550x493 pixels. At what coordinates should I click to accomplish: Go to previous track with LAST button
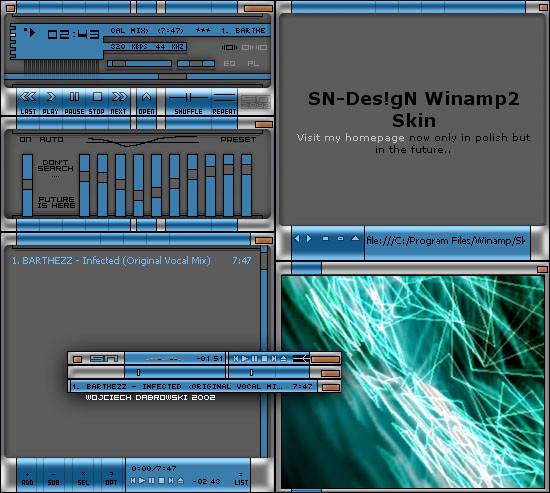click(x=28, y=102)
